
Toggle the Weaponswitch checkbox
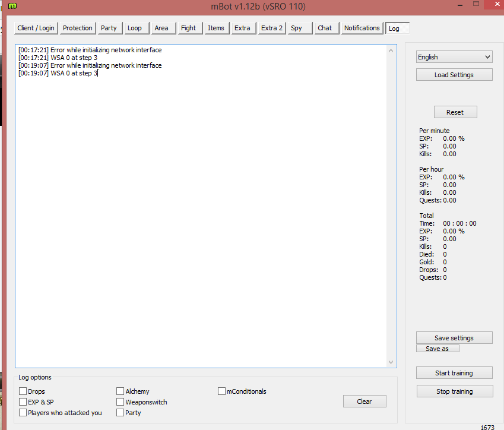(x=121, y=401)
